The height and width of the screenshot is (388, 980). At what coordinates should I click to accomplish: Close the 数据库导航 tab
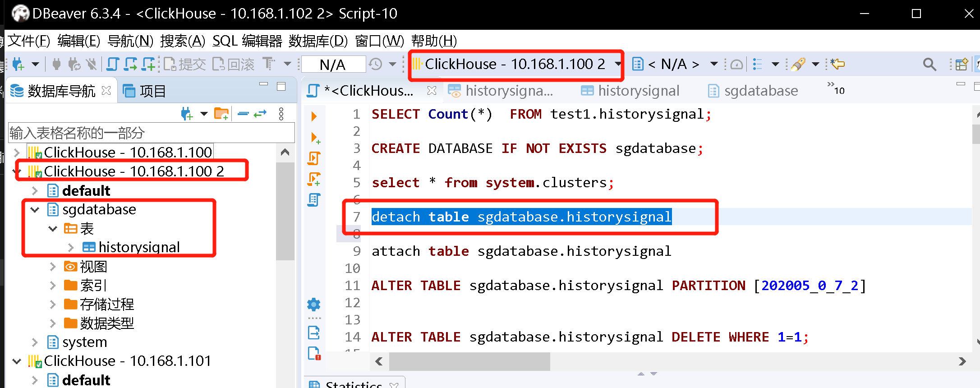(x=106, y=91)
